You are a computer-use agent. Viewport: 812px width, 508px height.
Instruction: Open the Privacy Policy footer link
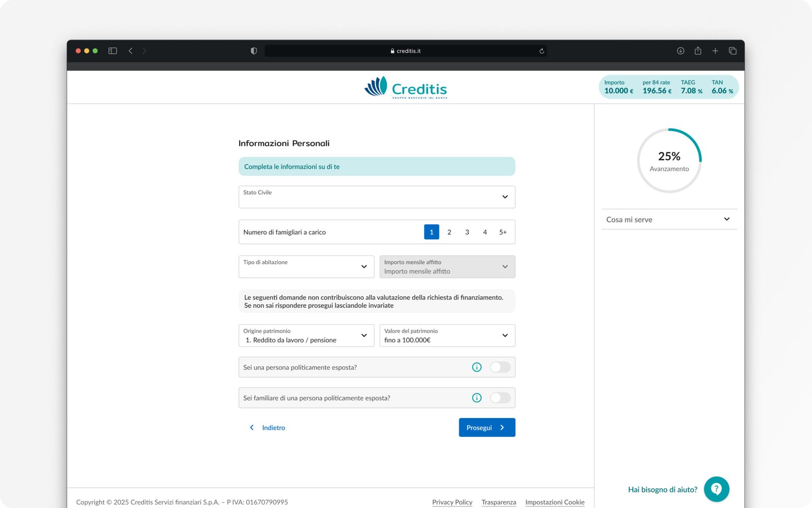452,502
